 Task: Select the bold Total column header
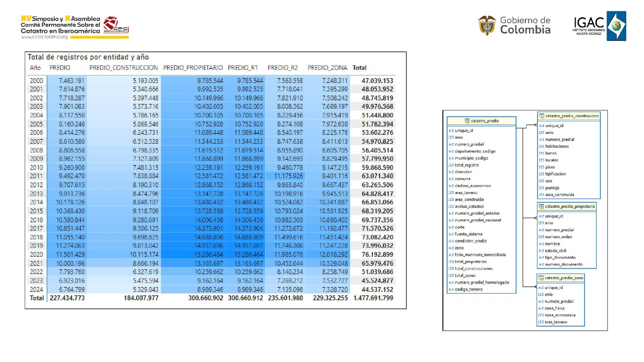click(359, 68)
